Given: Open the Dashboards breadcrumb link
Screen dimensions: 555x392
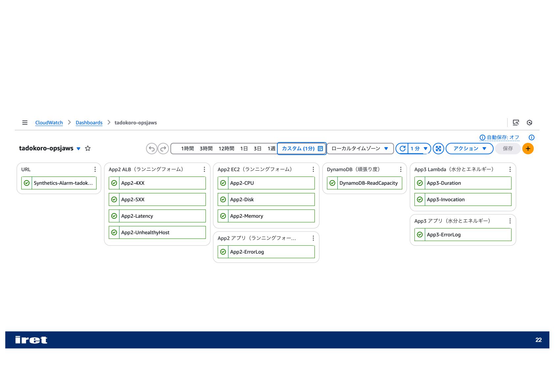Looking at the screenshot, I should tap(89, 123).
